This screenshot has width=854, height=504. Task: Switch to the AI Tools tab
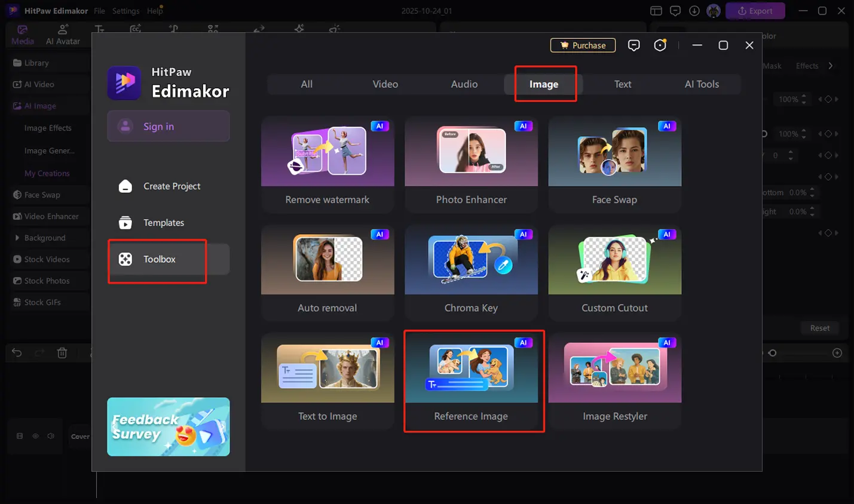pyautogui.click(x=702, y=84)
